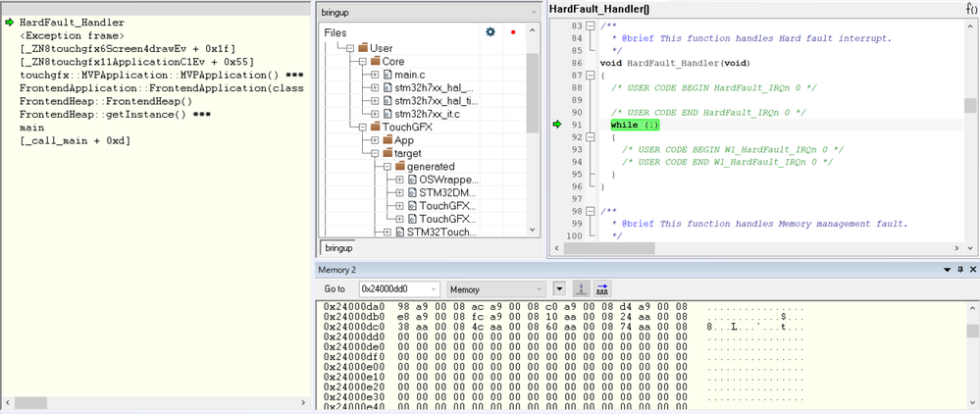Click the workspace settings gear icon
This screenshot has height=414, width=980.
pos(490,32)
